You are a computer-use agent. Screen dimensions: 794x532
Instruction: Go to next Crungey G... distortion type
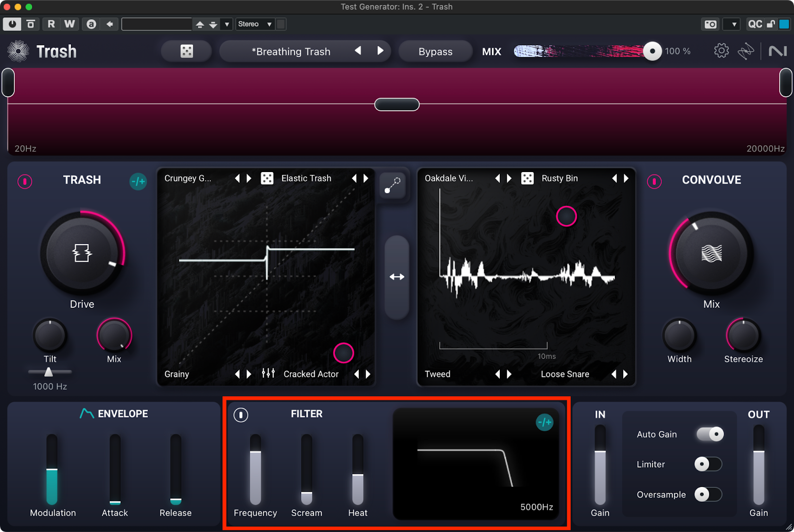pos(249,178)
